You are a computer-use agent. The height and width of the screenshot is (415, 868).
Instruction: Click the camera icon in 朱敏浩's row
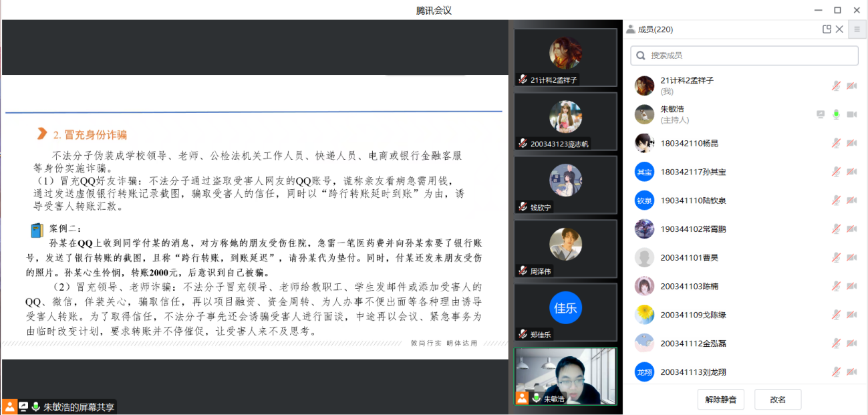[x=852, y=114]
